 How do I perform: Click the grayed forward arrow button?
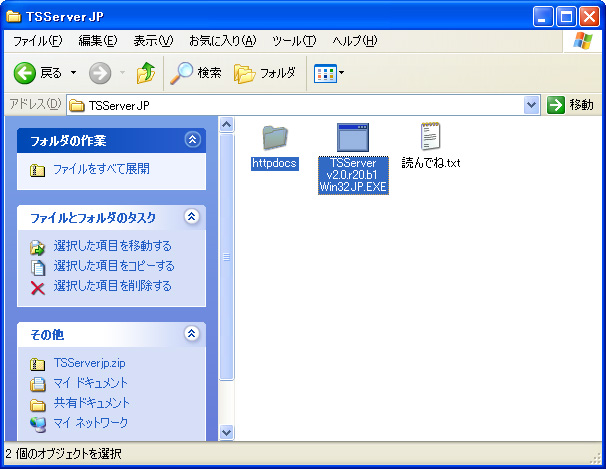100,73
